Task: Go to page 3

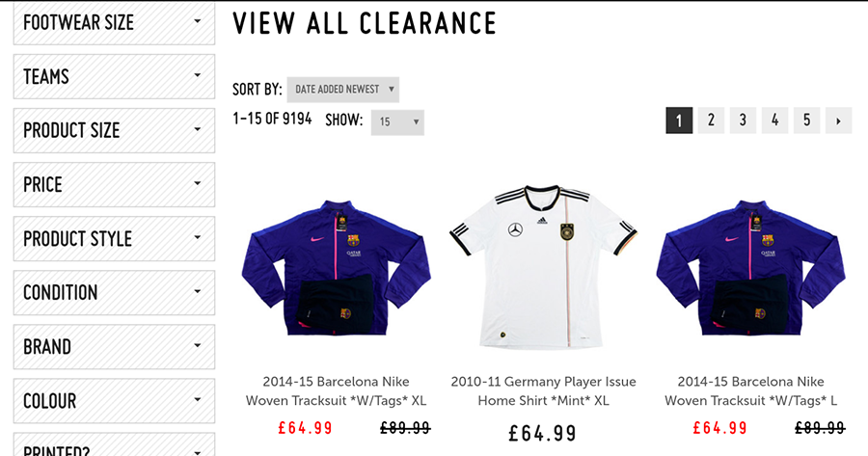Action: [x=743, y=121]
